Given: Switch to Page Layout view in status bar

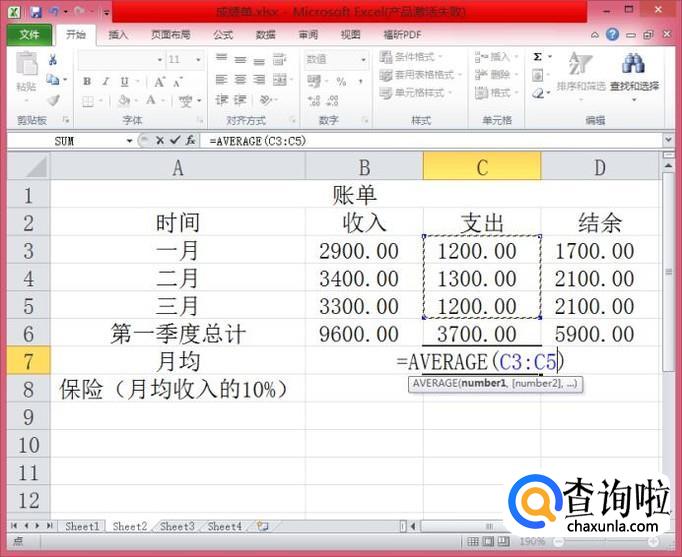Looking at the screenshot, I should 488,541.
